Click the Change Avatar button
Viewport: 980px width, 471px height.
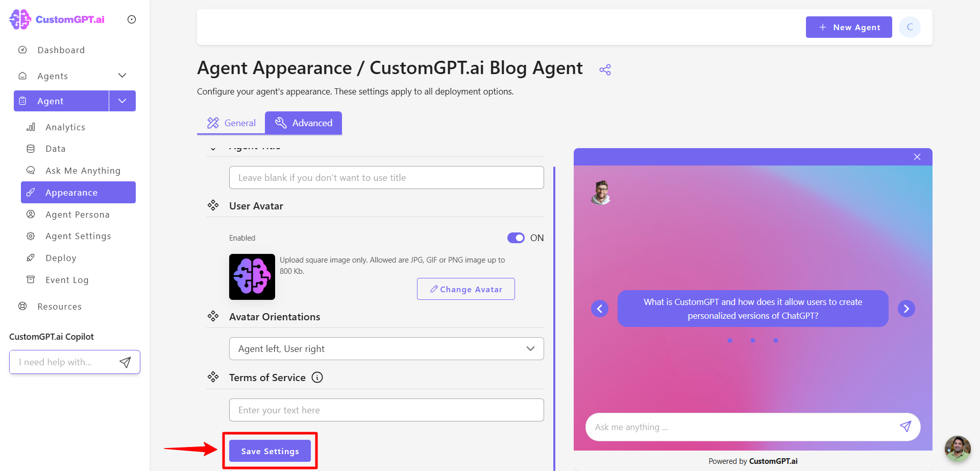[x=466, y=289]
